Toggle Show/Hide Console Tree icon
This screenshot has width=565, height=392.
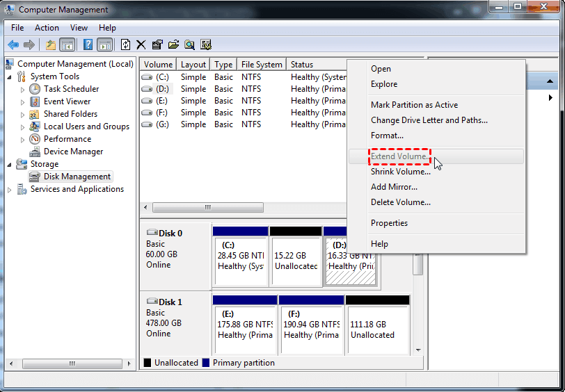(67, 44)
